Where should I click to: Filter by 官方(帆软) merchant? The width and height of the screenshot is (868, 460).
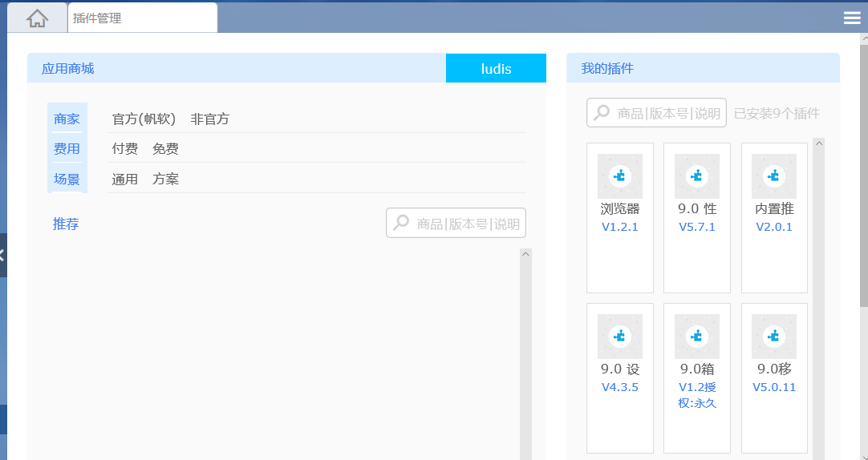[x=144, y=119]
